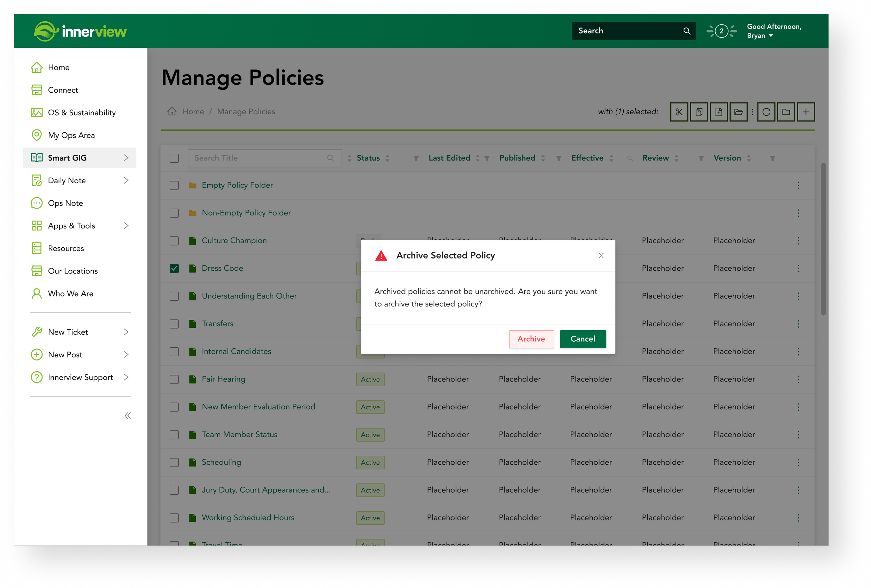Click the top Search box
The height and width of the screenshot is (588, 871).
(633, 31)
